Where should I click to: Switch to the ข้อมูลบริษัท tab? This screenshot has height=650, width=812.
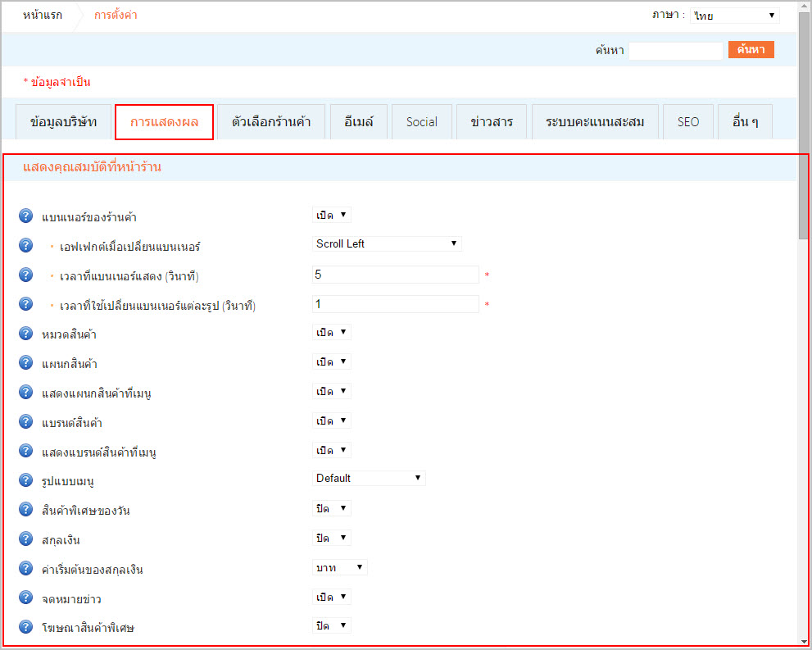pos(63,122)
